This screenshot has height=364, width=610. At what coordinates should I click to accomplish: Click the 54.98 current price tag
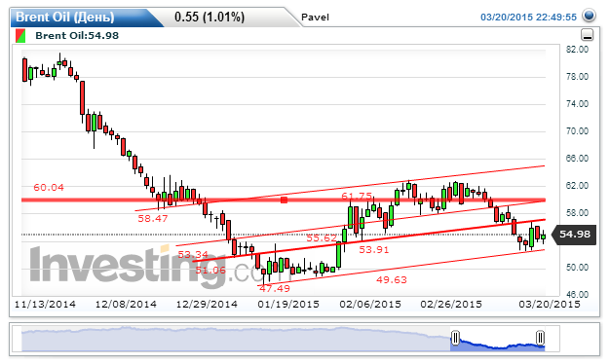(x=574, y=235)
